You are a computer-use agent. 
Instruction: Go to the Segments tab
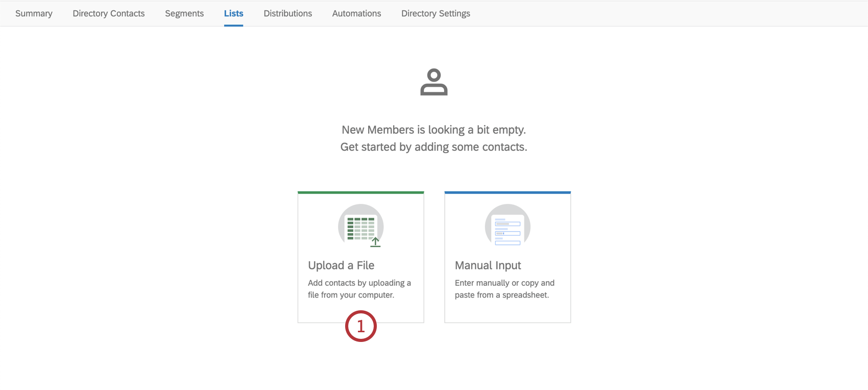pyautogui.click(x=184, y=13)
